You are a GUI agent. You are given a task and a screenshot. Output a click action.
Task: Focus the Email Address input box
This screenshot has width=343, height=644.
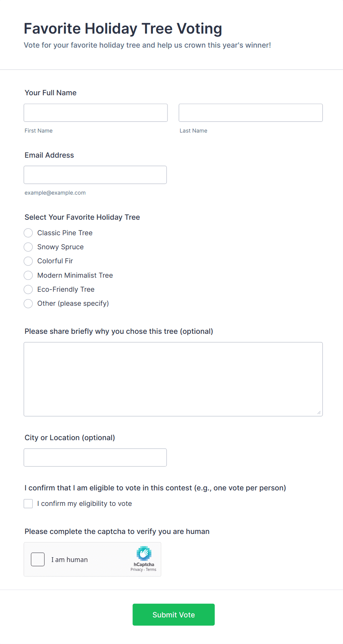[x=95, y=175]
